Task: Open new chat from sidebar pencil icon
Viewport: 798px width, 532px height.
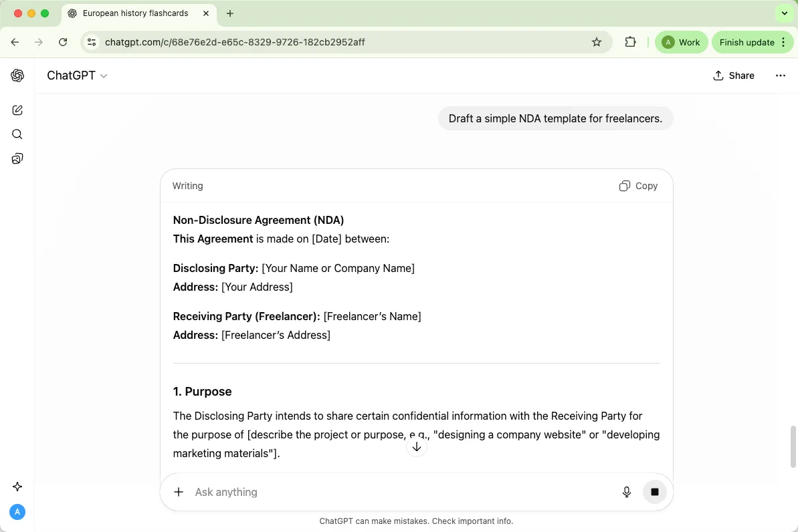Action: coord(17,110)
